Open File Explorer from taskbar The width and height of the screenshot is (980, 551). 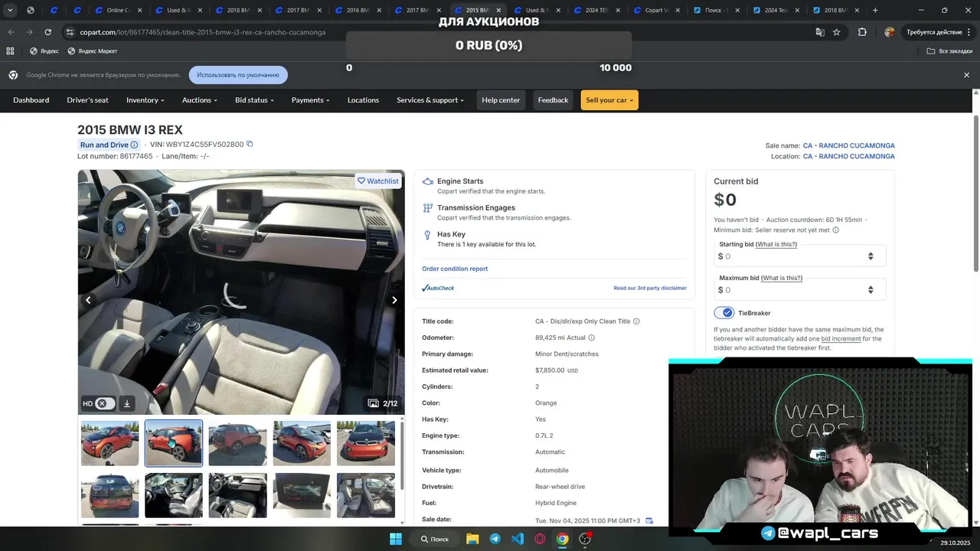pyautogui.click(x=472, y=539)
